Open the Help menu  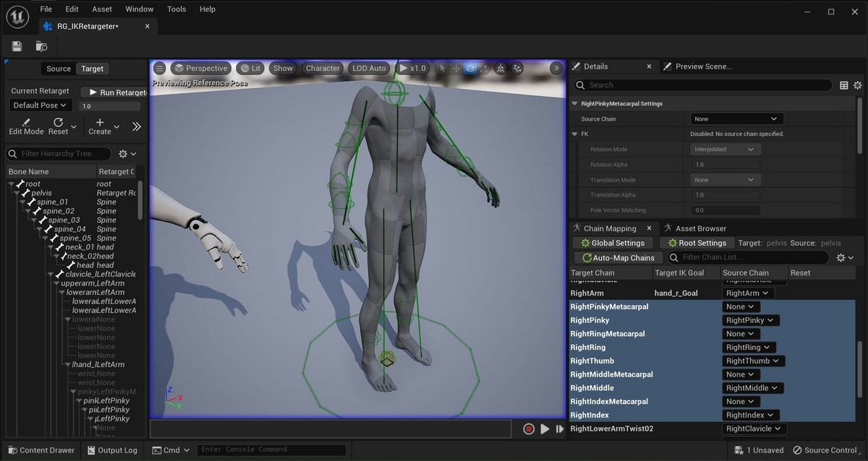pos(208,9)
